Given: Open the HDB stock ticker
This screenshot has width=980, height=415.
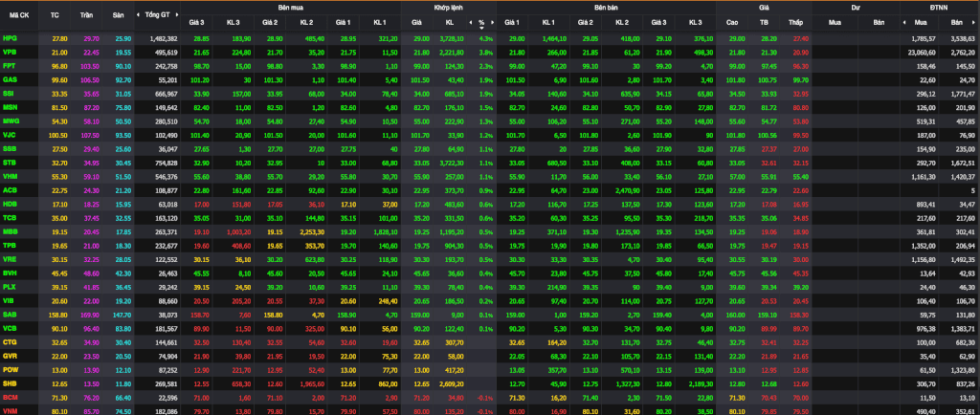Looking at the screenshot, I should (x=10, y=204).
